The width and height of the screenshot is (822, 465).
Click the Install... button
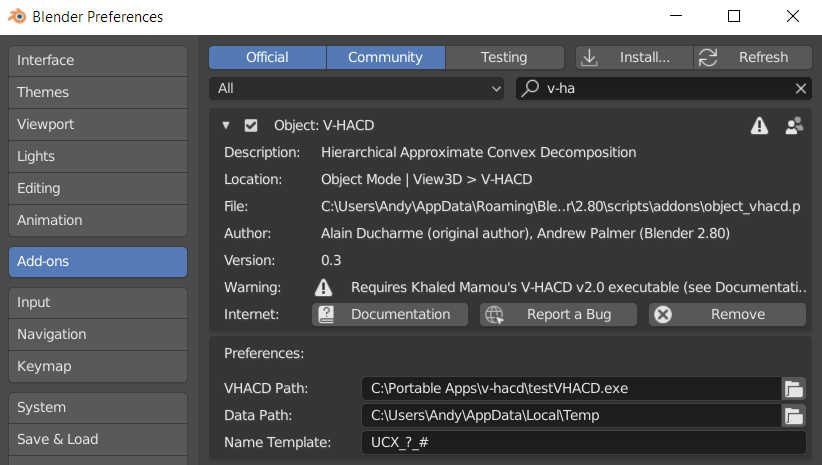click(634, 57)
